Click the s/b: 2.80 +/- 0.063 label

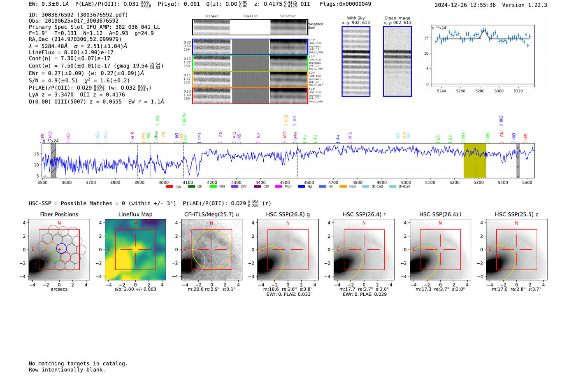click(135, 289)
